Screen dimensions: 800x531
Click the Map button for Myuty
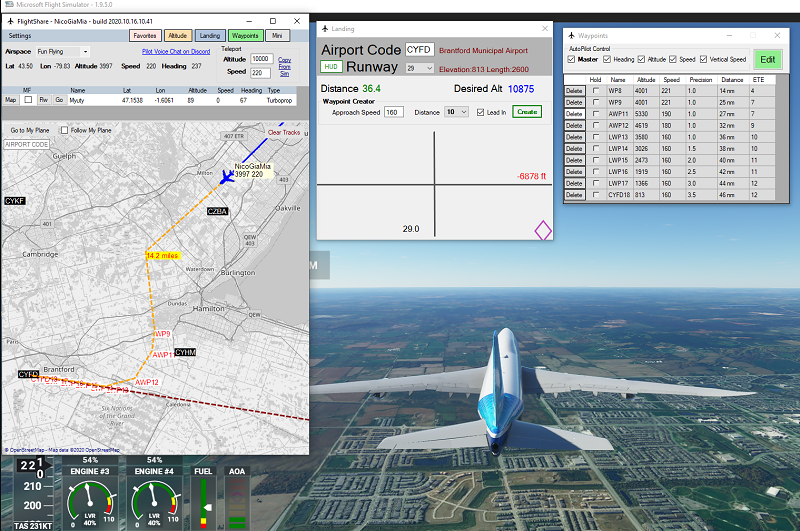[x=11, y=100]
